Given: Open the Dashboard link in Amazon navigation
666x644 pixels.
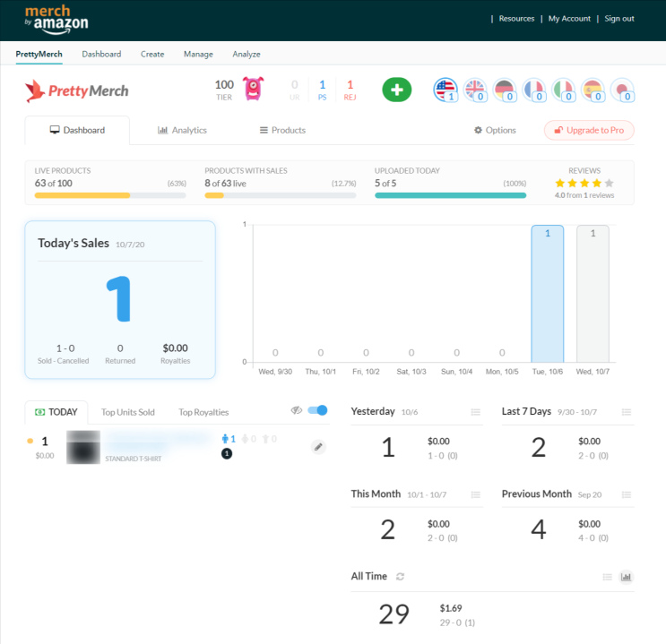Looking at the screenshot, I should pos(101,54).
